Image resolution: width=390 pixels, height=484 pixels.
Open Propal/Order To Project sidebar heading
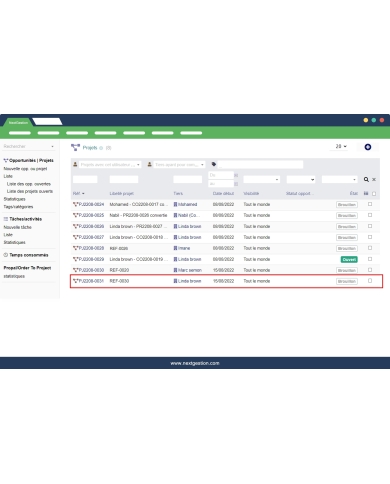[x=27, y=268]
